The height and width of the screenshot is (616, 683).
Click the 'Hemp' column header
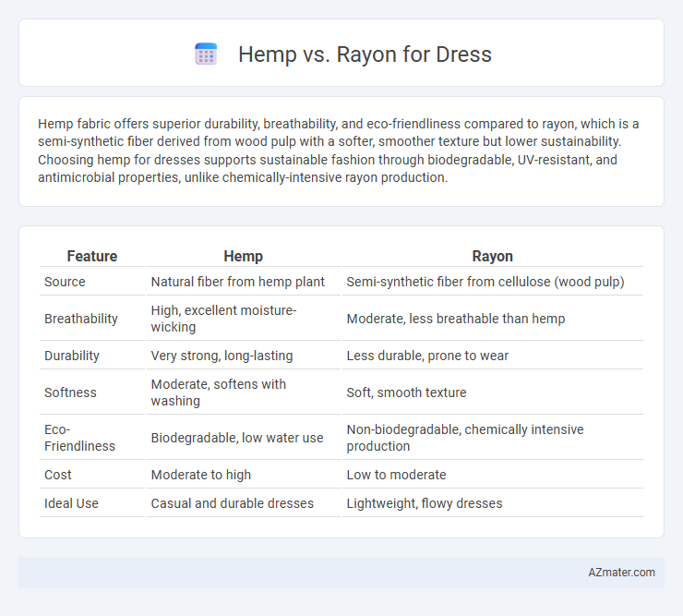click(x=243, y=256)
